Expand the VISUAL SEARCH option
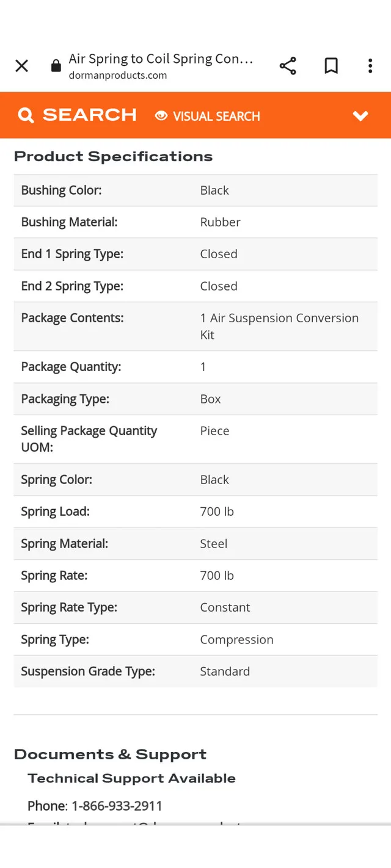This screenshot has width=391, height=868. point(216,116)
